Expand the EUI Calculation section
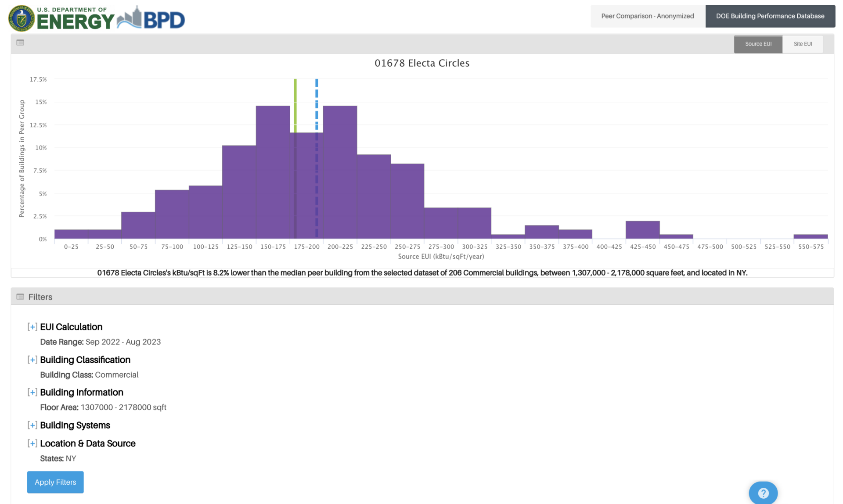The height and width of the screenshot is (504, 843). point(32,327)
